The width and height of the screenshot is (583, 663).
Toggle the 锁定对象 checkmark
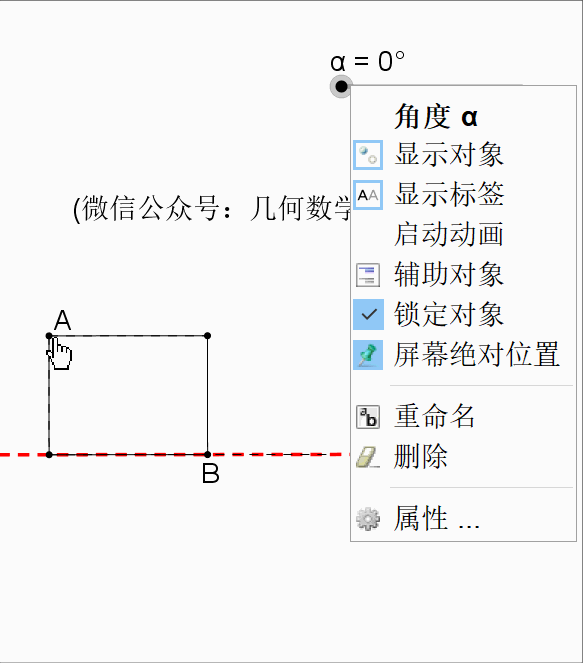(368, 315)
